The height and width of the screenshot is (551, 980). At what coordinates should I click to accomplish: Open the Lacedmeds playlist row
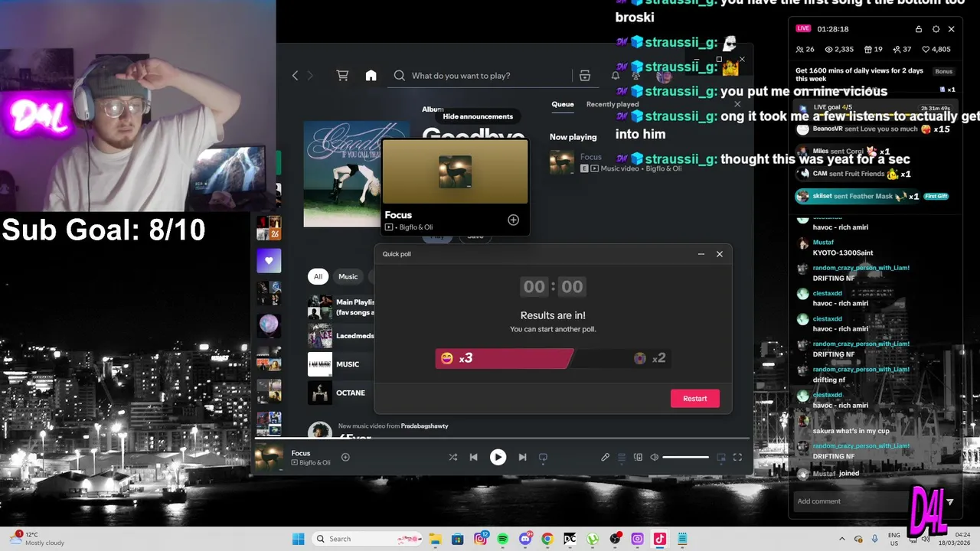341,336
